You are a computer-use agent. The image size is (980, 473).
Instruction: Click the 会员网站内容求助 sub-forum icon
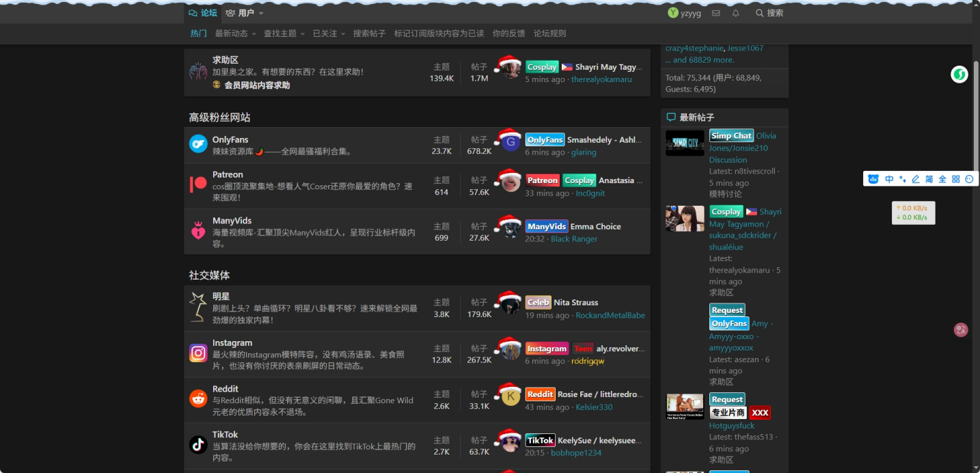217,85
